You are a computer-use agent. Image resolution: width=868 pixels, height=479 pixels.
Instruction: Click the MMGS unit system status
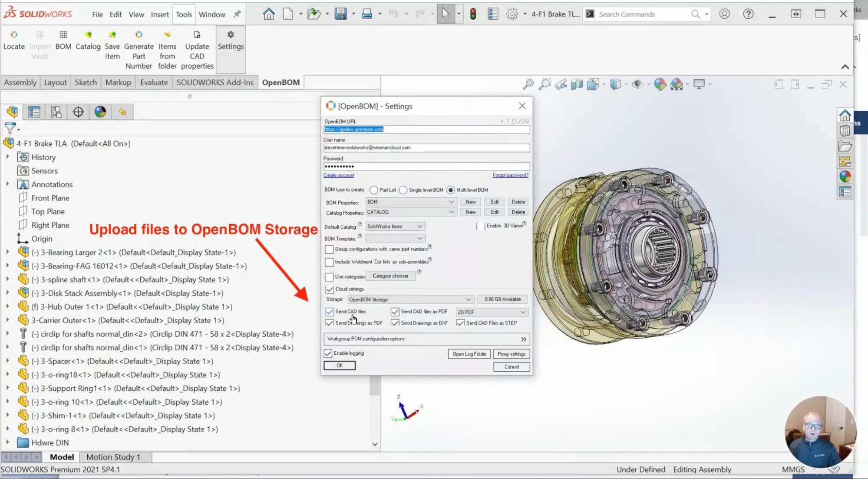793,469
